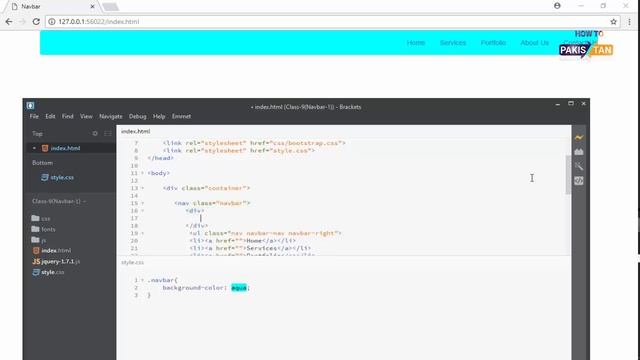Collapse the nav fold arrow on line 15
This screenshot has width=640, height=360.
coord(142,203)
